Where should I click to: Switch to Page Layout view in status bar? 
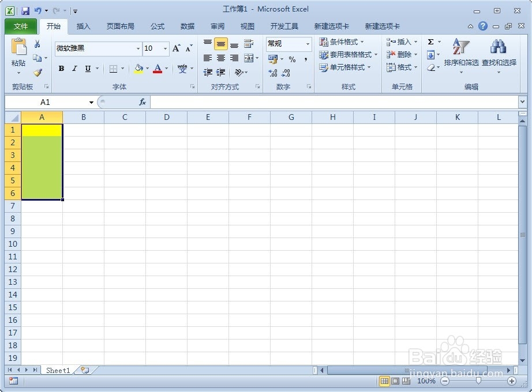click(x=395, y=381)
